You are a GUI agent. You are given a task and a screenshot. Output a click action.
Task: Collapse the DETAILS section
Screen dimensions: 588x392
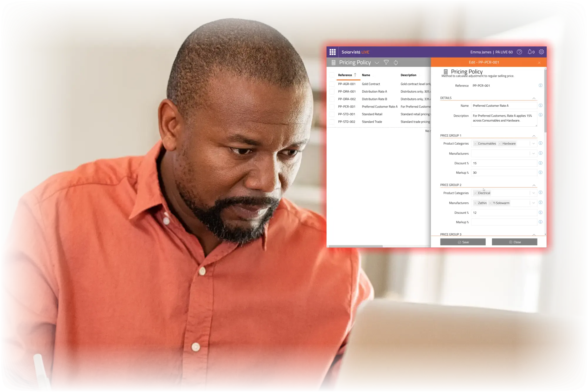click(x=534, y=98)
